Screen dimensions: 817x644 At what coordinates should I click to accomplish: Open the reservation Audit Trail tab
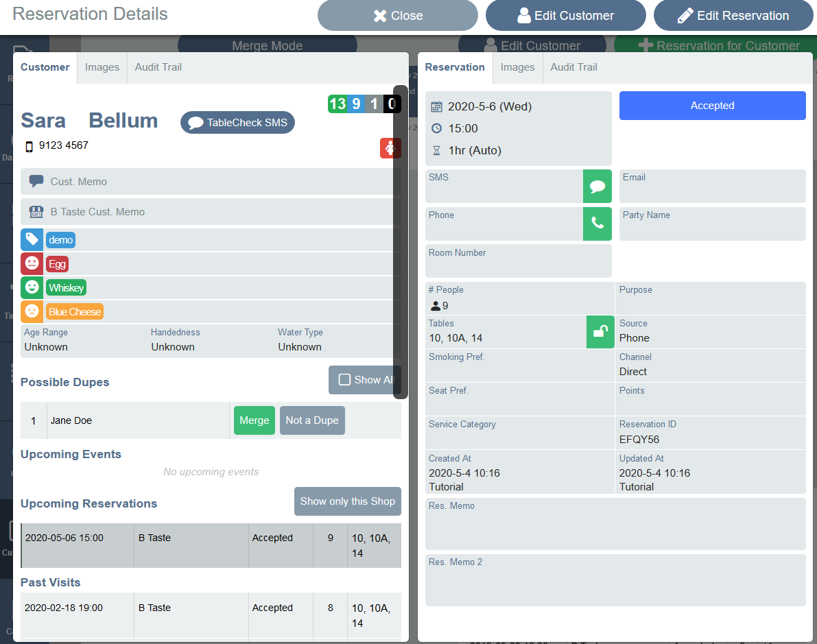click(573, 67)
